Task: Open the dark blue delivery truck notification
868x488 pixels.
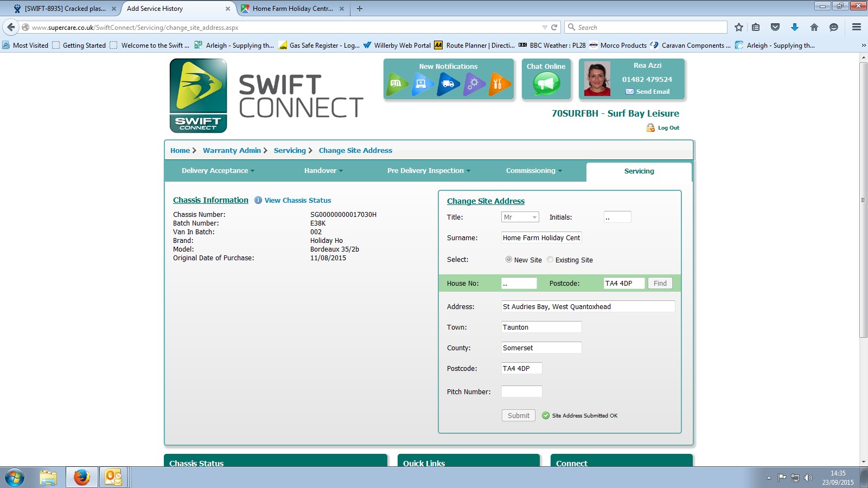Action: click(x=448, y=84)
